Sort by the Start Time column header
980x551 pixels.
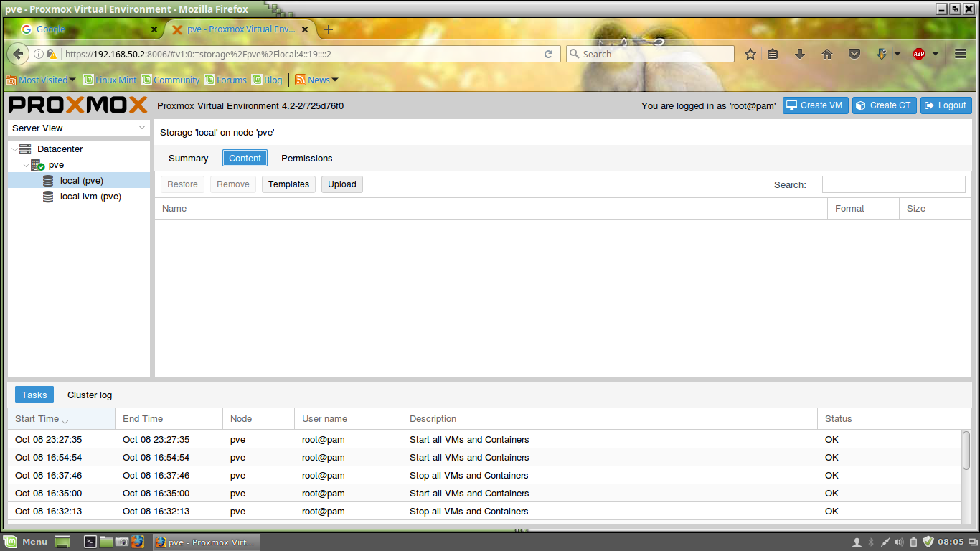(x=62, y=419)
